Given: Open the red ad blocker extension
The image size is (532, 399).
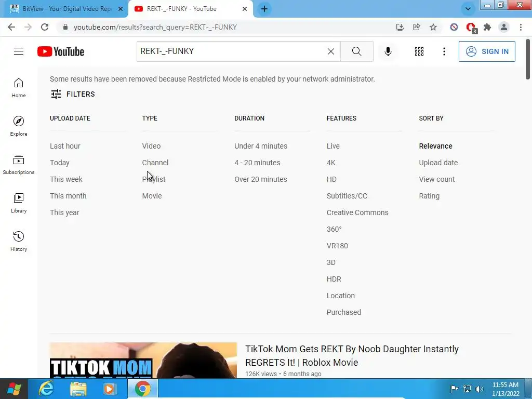Looking at the screenshot, I should click(x=471, y=28).
